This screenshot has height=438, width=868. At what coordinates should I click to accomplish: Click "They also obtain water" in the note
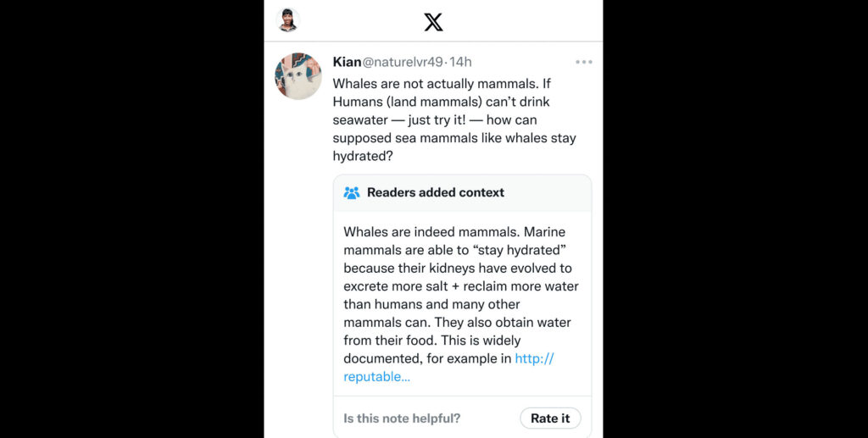click(x=501, y=323)
